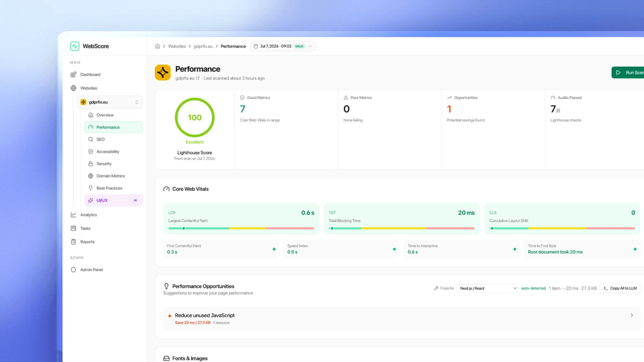Click the Domain Metrics globe icon
Viewport: 644px width, 362px height.
click(91, 176)
